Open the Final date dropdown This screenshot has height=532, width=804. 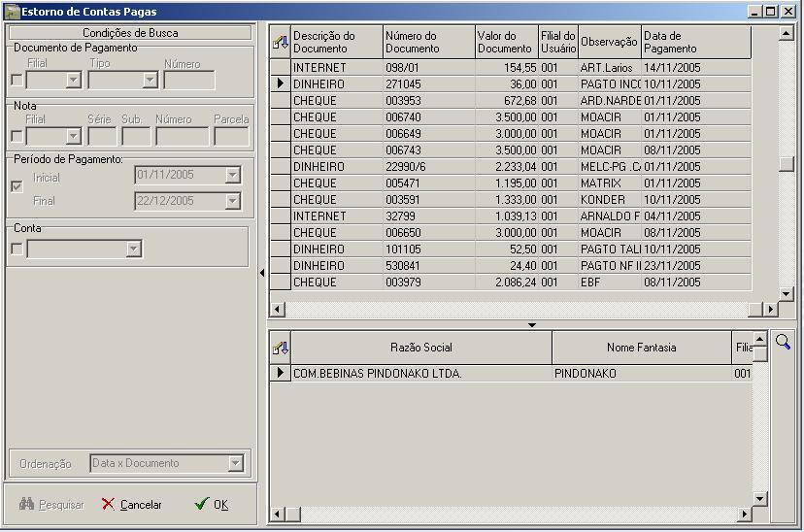coord(233,201)
